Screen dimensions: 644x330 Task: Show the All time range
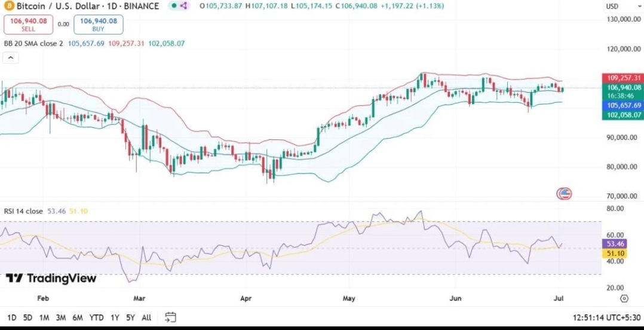tap(146, 317)
